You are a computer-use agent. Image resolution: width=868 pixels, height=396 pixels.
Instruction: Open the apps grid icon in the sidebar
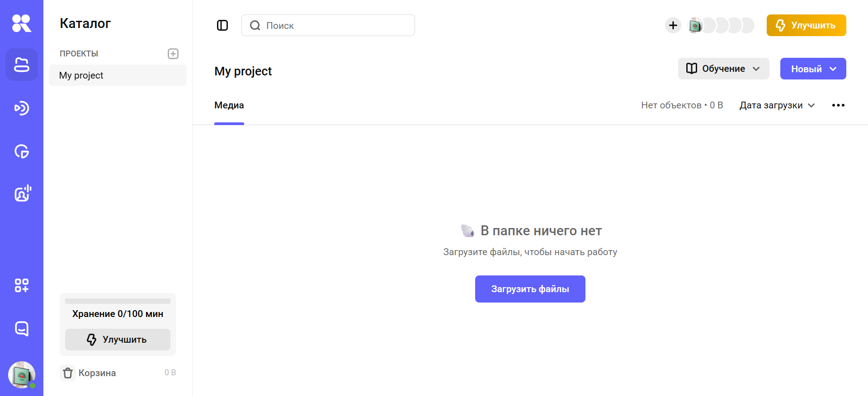21,285
